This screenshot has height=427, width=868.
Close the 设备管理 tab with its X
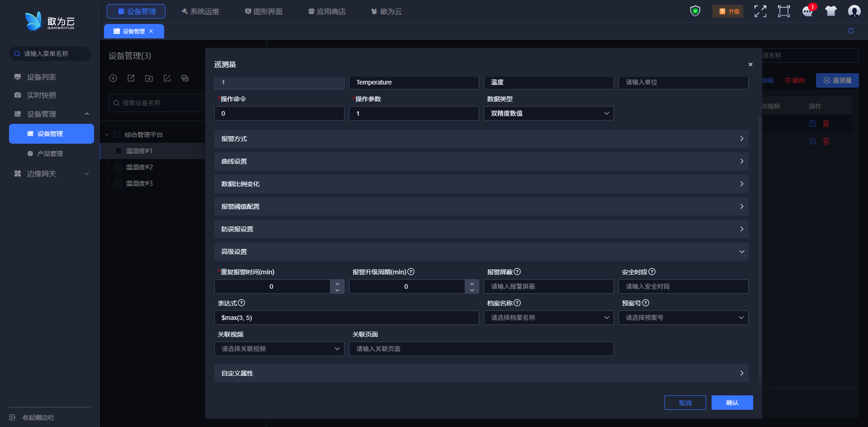click(x=151, y=31)
